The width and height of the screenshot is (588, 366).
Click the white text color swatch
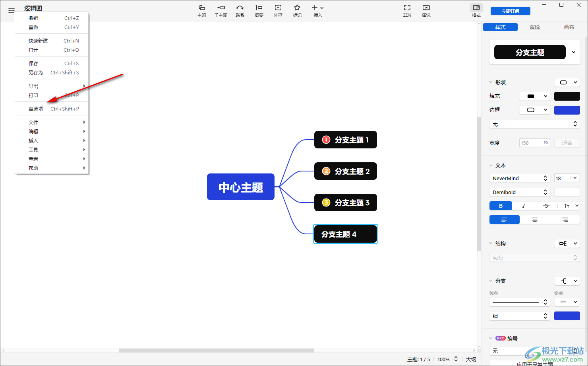567,192
